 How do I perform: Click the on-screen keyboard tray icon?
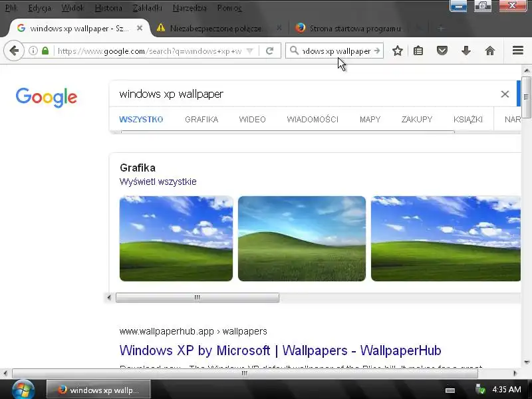(450, 390)
